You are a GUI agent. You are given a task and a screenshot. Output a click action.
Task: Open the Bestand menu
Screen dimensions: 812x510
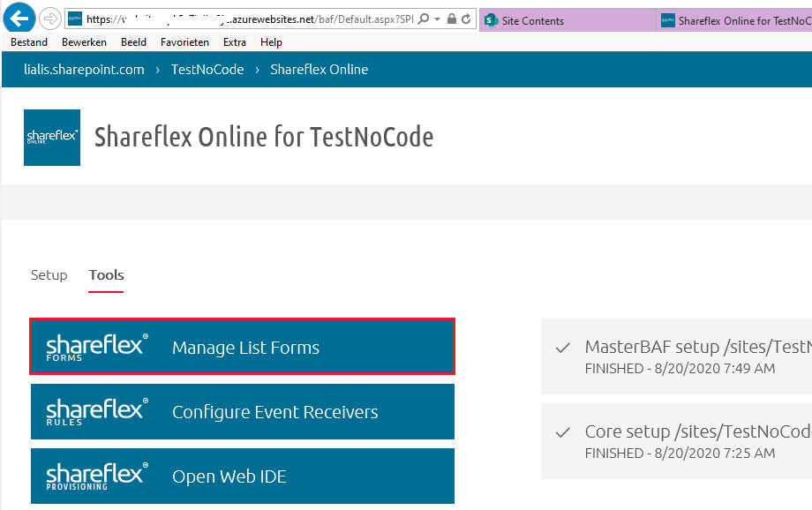click(x=29, y=42)
